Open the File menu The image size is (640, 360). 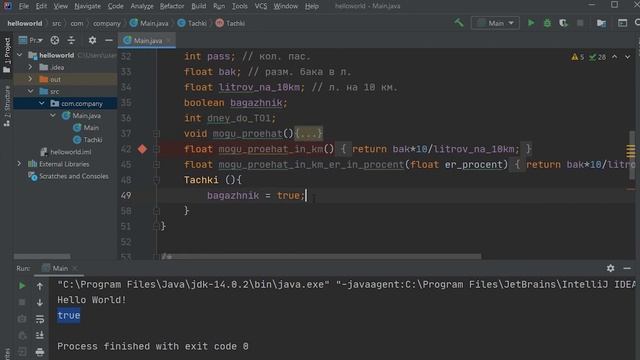click(x=24, y=6)
